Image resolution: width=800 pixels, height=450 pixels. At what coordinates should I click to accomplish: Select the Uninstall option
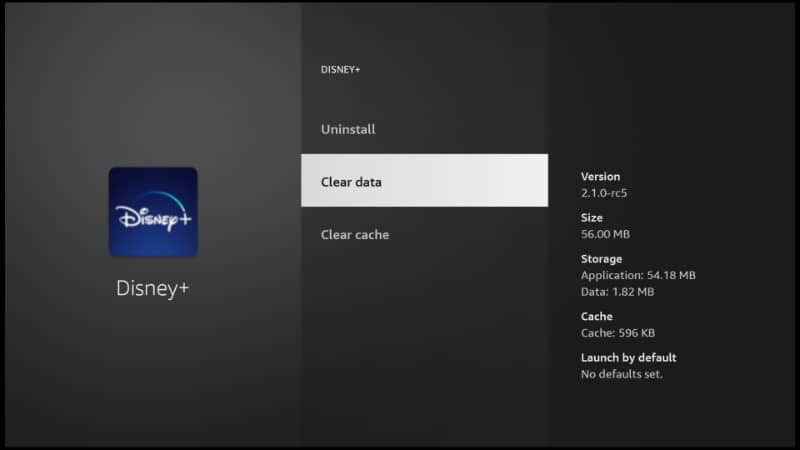click(x=348, y=129)
